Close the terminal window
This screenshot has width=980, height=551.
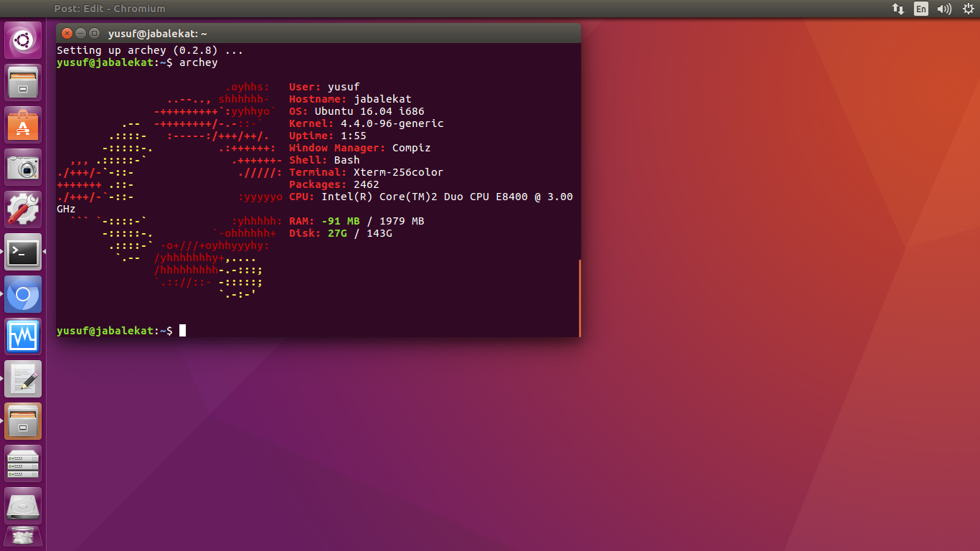pos(67,33)
